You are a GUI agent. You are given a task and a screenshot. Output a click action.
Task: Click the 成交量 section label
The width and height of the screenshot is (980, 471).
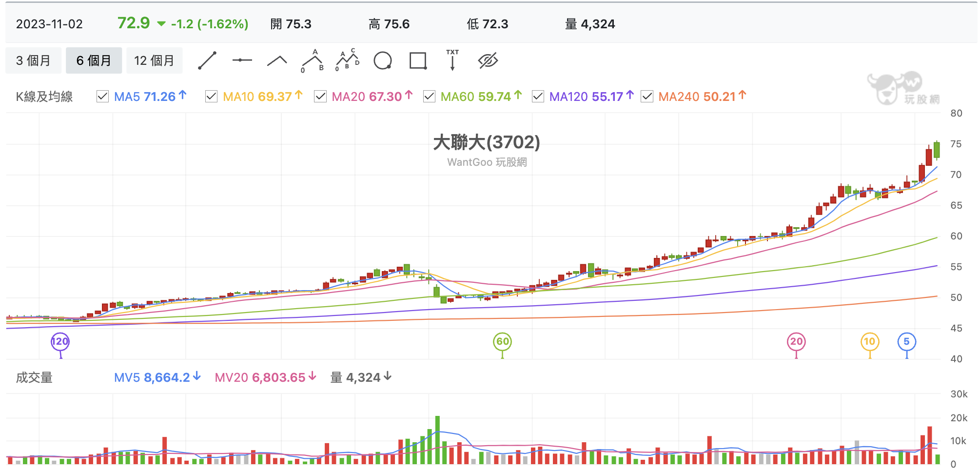34,377
